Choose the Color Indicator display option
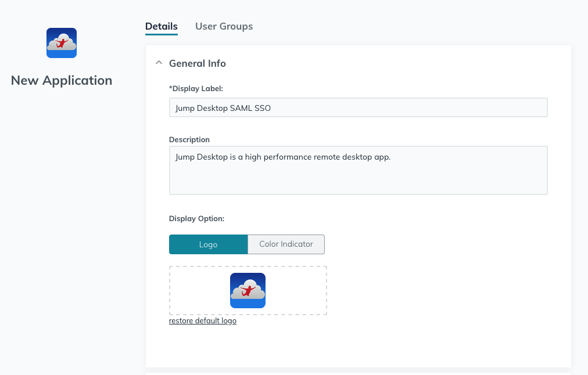This screenshot has width=588, height=375. coord(286,244)
